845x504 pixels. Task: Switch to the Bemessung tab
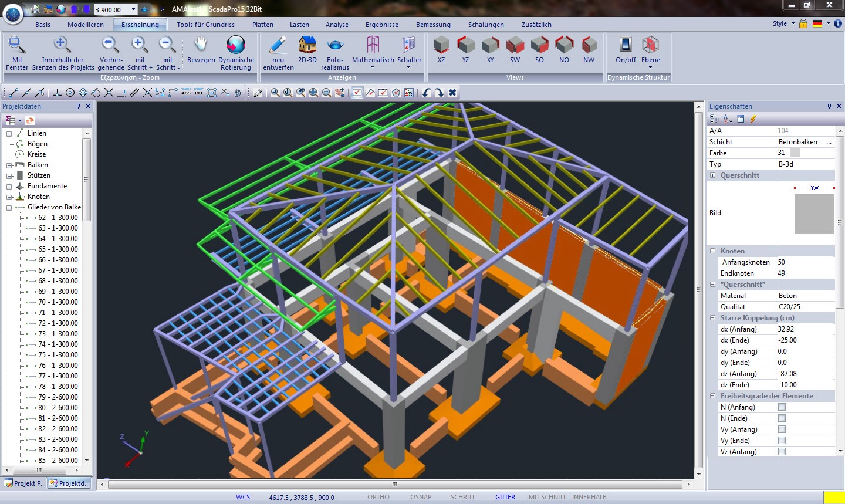point(433,25)
